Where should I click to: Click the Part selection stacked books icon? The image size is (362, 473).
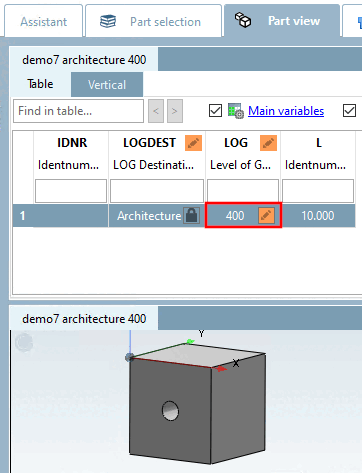pyautogui.click(x=108, y=22)
